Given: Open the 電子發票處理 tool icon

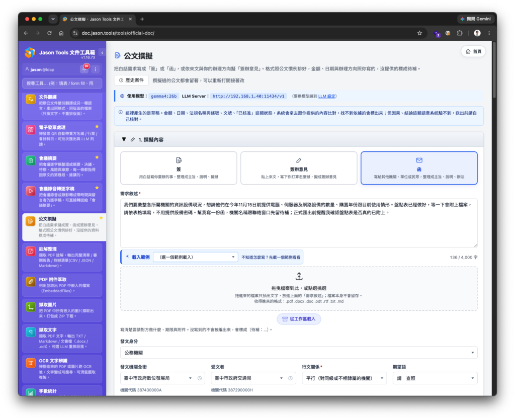Looking at the screenshot, I should pos(31,129).
